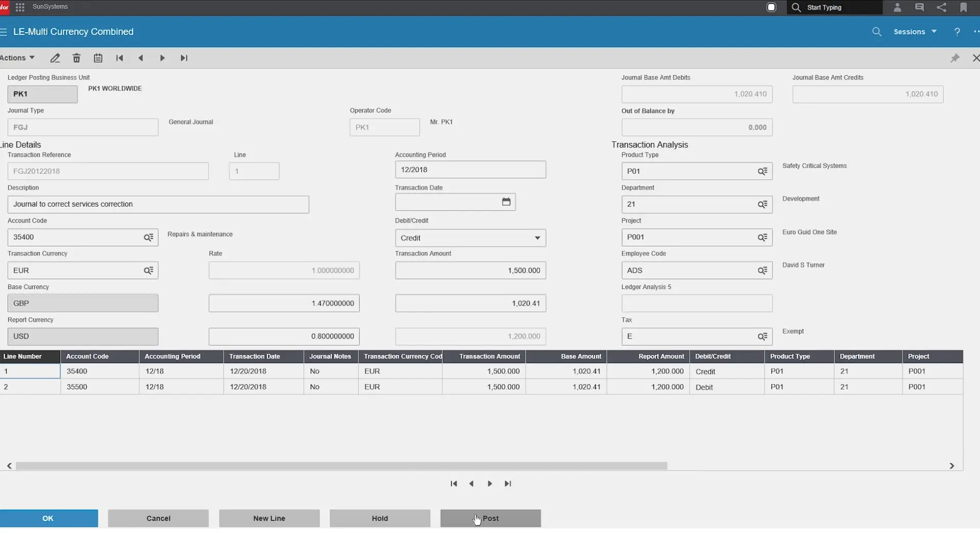Click the OK button

[x=48, y=519]
